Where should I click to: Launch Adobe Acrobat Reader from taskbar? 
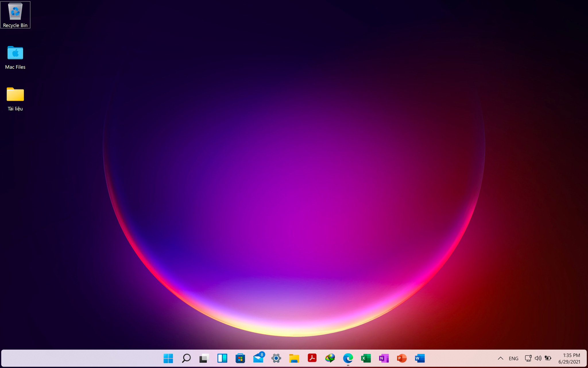[x=312, y=358]
